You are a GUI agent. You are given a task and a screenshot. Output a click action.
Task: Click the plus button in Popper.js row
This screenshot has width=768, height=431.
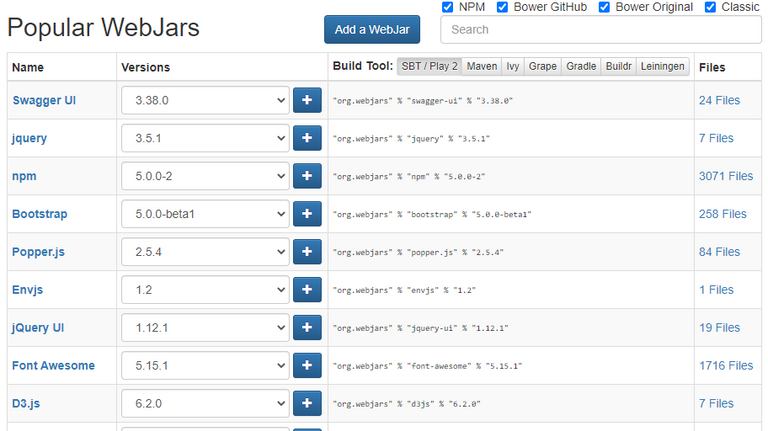click(x=307, y=252)
